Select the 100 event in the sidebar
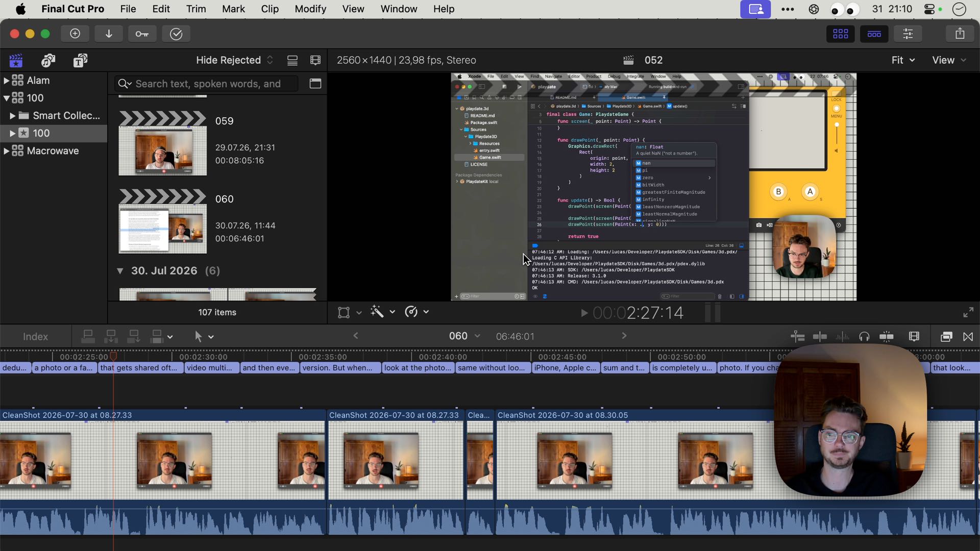Screen dimensions: 980x551 54,133
